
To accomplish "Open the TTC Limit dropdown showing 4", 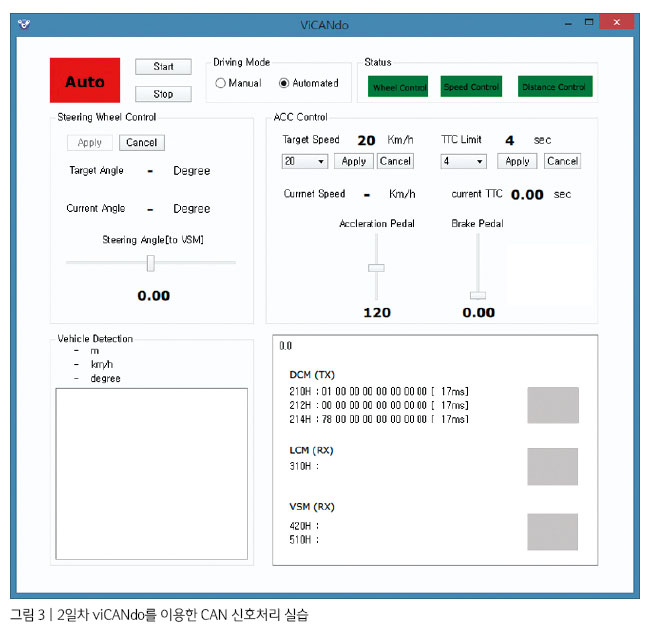I will click(463, 161).
